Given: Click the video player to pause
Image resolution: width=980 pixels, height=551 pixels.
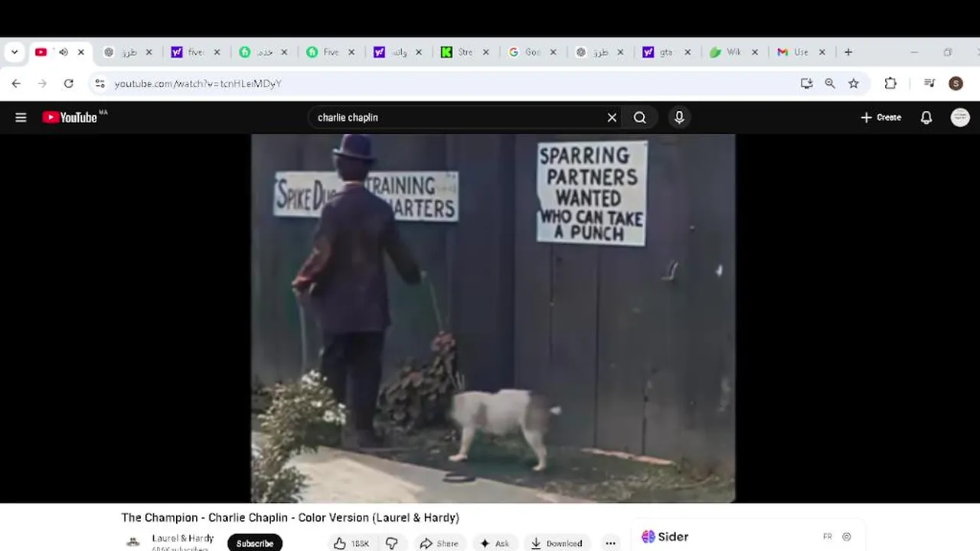Looking at the screenshot, I should pyautogui.click(x=493, y=318).
